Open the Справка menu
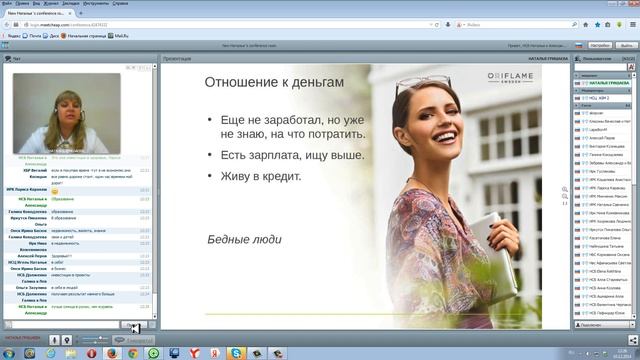This screenshot has width=640, height=360. pyautogui.click(x=120, y=3)
